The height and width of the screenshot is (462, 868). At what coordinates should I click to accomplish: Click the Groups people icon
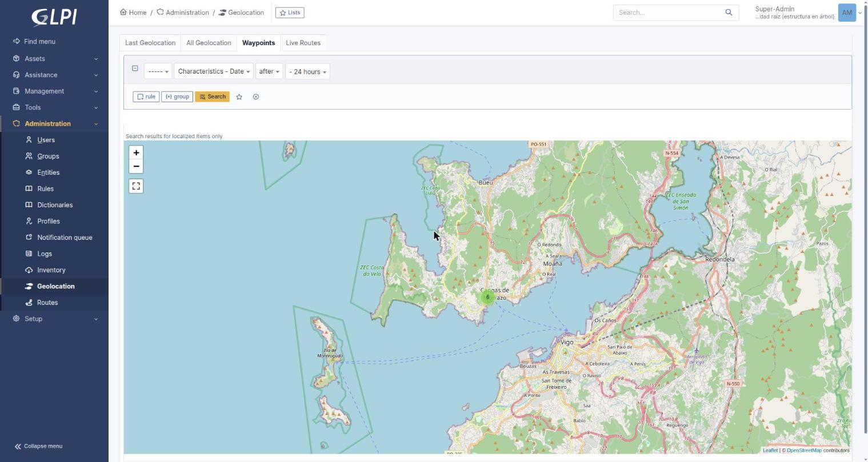[x=29, y=156]
